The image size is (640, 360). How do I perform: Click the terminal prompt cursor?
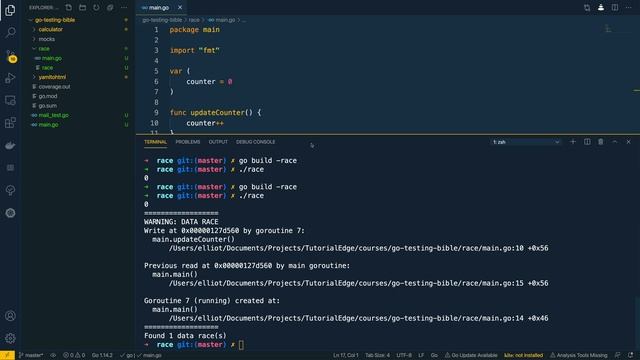241,345
